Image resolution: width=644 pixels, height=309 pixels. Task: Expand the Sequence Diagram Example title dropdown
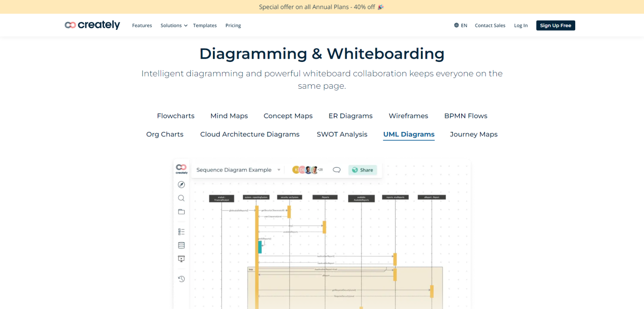tap(278, 170)
